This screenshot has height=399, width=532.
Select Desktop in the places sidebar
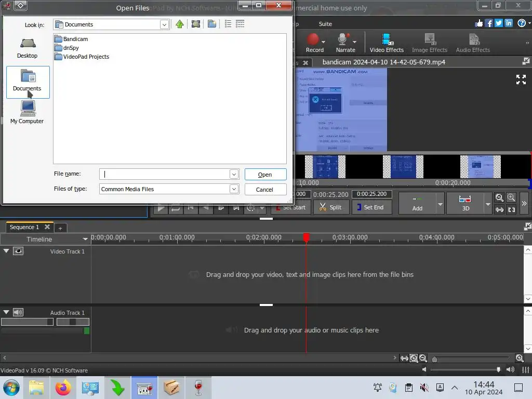click(x=28, y=48)
